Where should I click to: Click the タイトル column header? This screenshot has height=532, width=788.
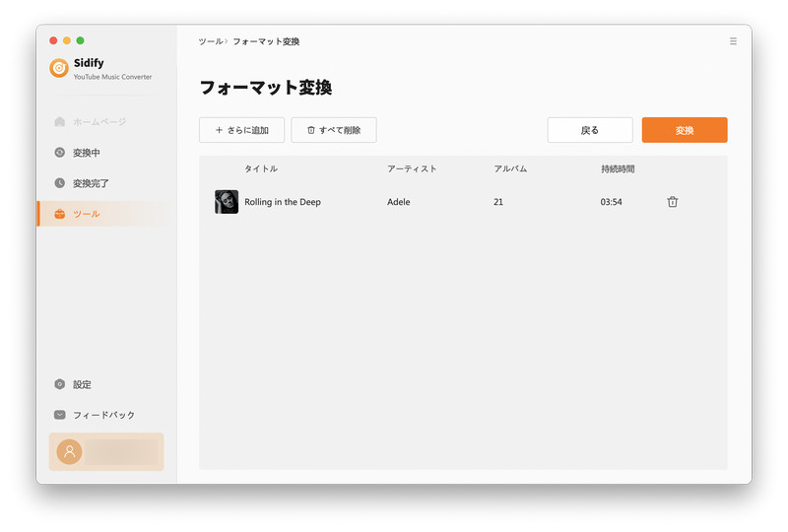(261, 168)
